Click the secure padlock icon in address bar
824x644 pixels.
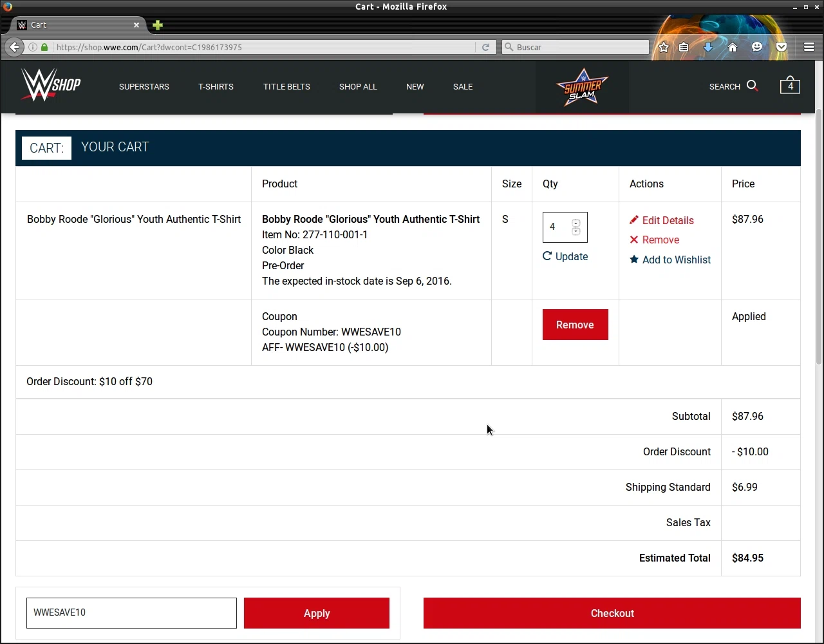point(44,47)
